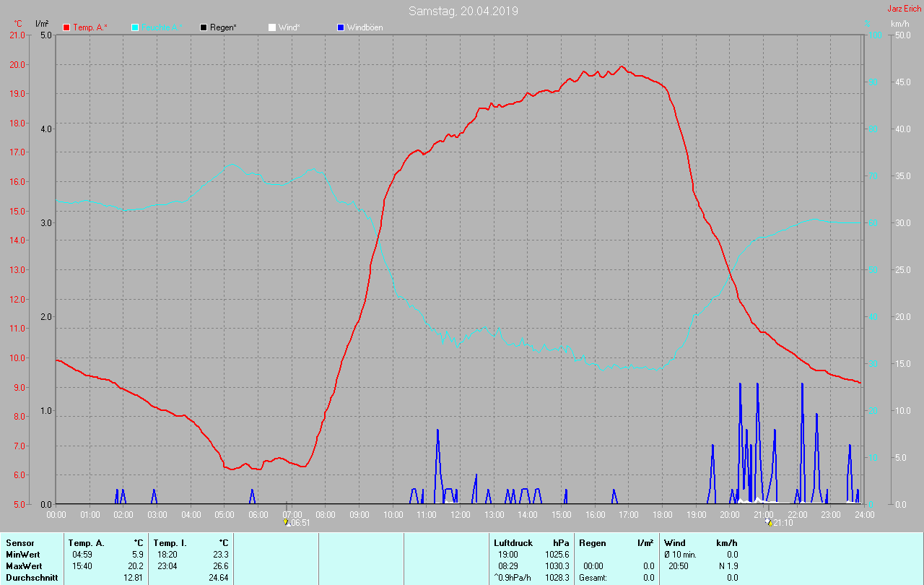Click the pressure value '1025.6'
Image resolution: width=924 pixels, height=585 pixels.
557,554
